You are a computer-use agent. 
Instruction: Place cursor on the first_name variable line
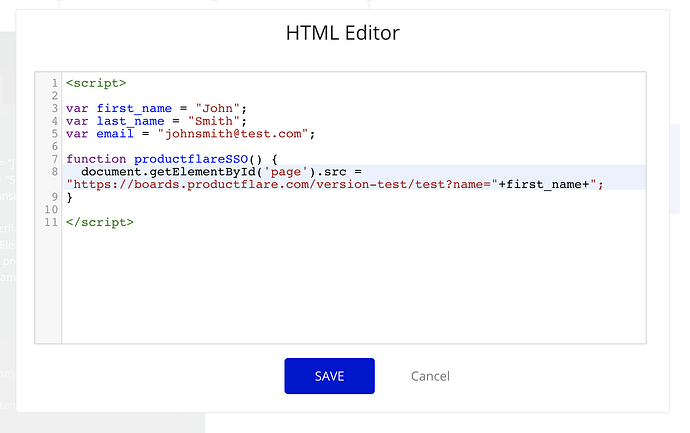156,108
